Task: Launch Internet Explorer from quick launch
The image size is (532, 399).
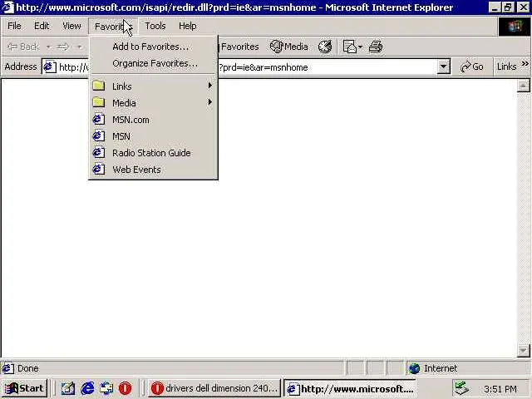Action: tap(87, 388)
